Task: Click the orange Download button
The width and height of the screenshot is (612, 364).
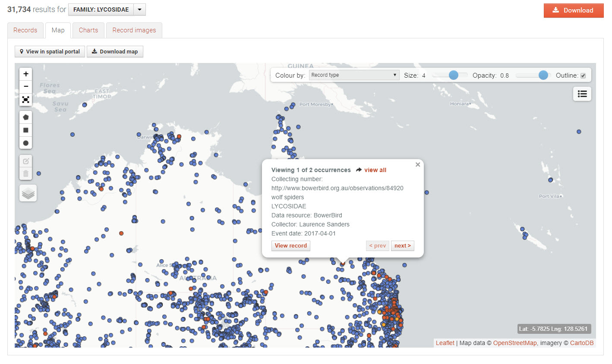Action: (x=573, y=10)
